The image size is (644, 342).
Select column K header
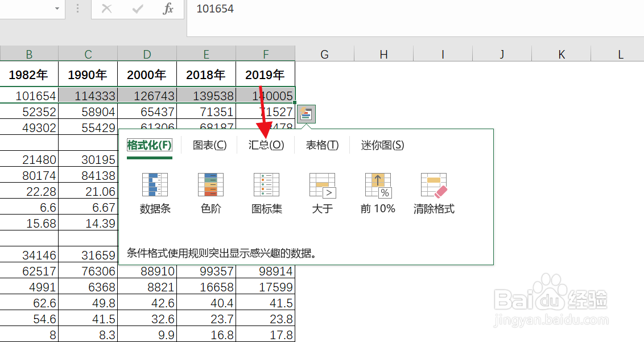(561, 53)
